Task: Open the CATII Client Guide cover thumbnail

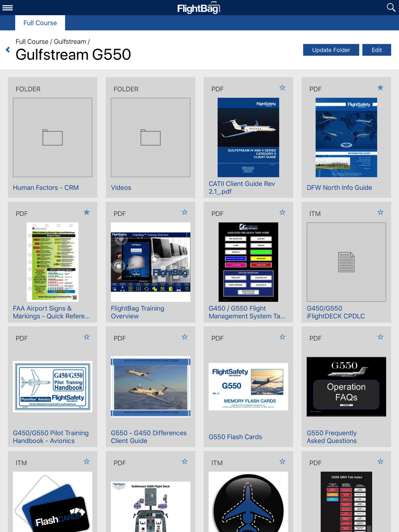Action: (x=248, y=138)
